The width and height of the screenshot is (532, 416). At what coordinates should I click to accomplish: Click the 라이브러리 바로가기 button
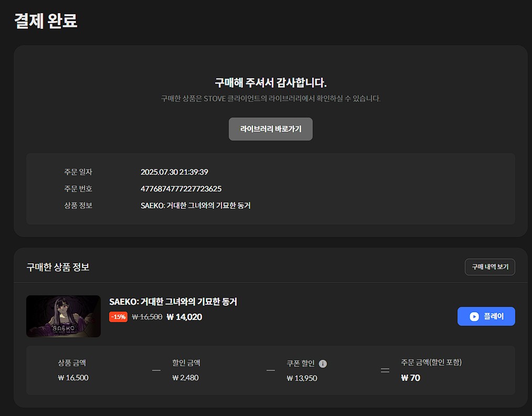click(270, 129)
